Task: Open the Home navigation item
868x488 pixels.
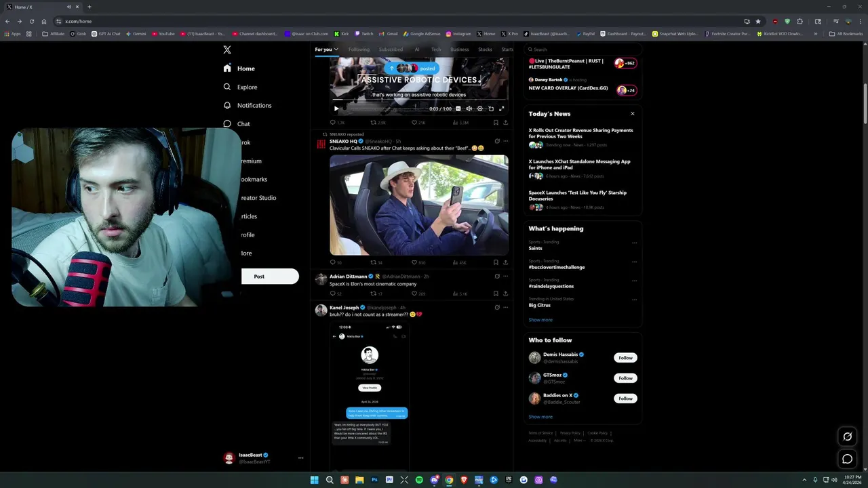Action: click(239, 68)
